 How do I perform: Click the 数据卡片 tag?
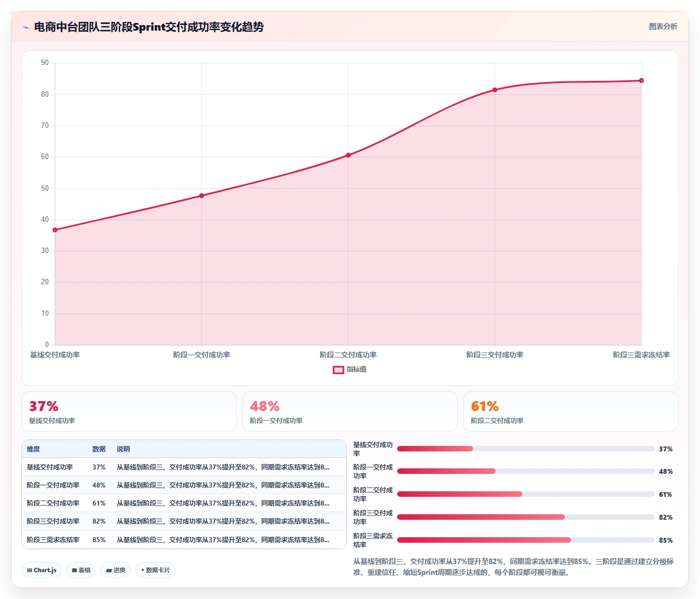(x=155, y=570)
